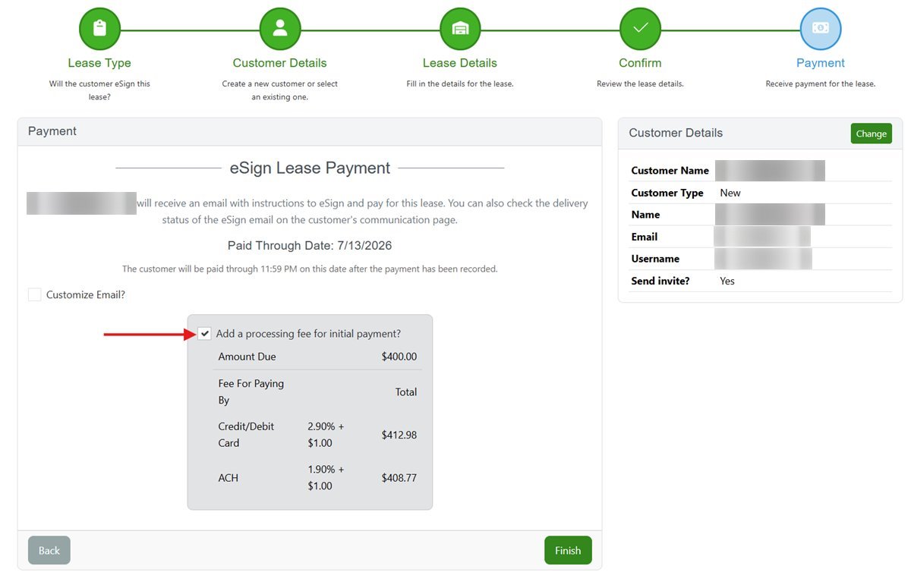The height and width of the screenshot is (588, 911).
Task: Click the Lease Type clipboard step icon
Action: point(99,28)
